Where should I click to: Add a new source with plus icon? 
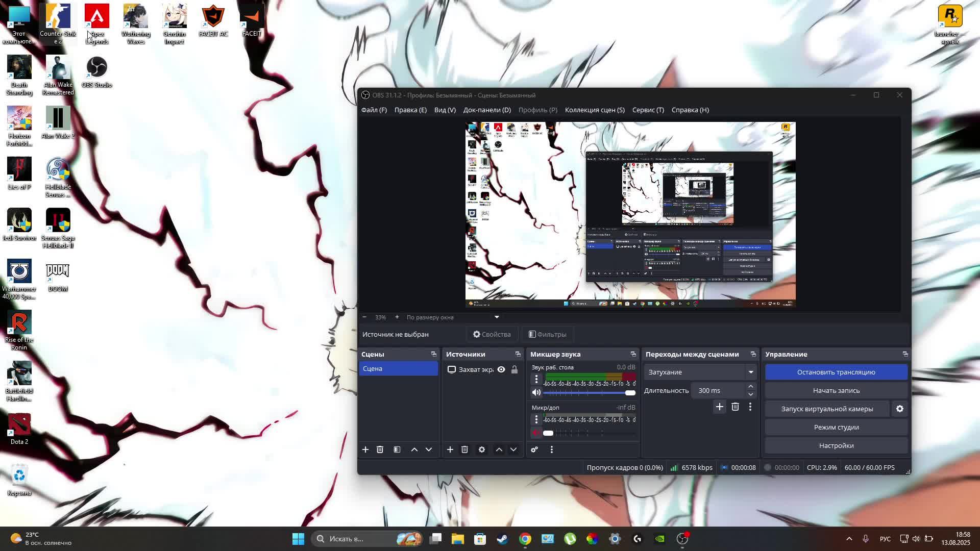[450, 449]
